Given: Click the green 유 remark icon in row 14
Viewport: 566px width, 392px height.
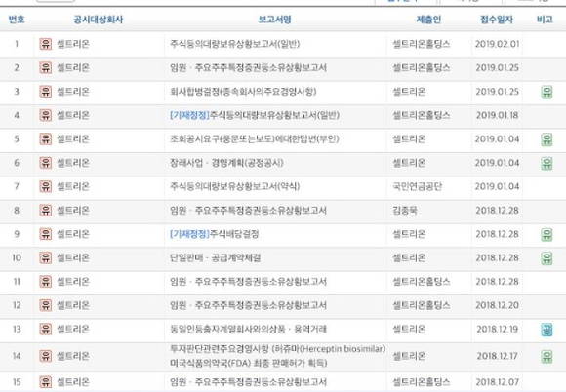Looking at the screenshot, I should coord(546,357).
